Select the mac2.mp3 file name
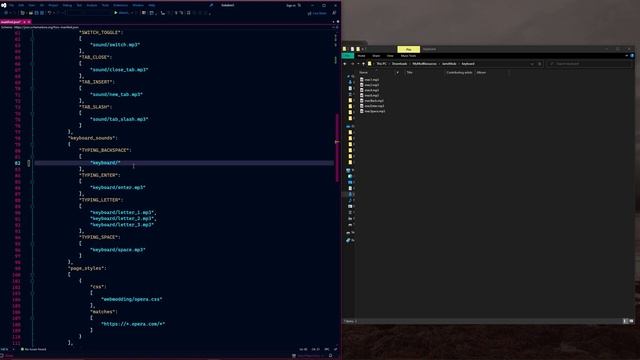Image resolution: width=640 pixels, height=360 pixels. coord(371,85)
